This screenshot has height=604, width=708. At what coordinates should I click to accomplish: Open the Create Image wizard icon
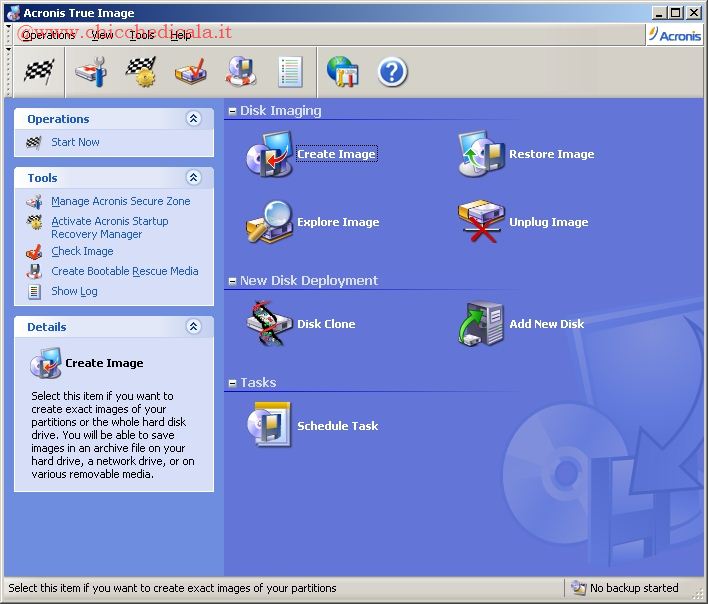tap(269, 155)
